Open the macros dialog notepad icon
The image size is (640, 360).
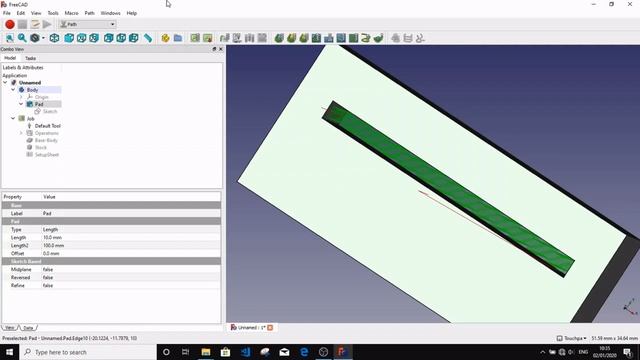tap(35, 24)
